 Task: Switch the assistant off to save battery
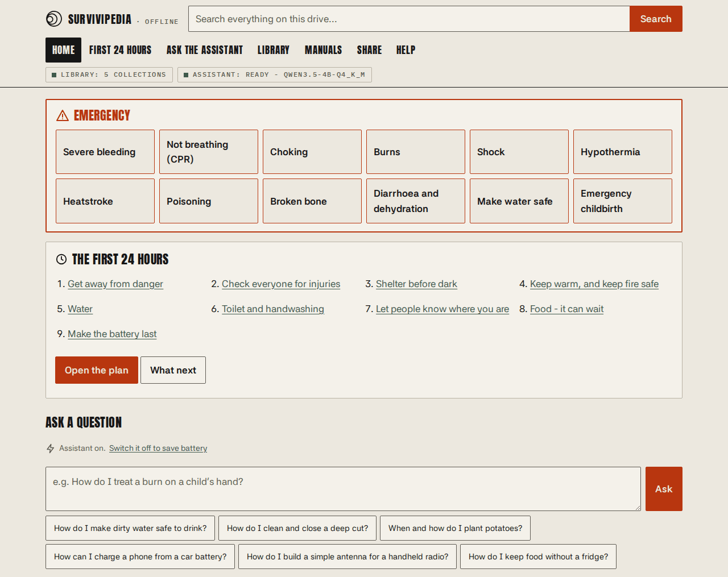(x=158, y=449)
